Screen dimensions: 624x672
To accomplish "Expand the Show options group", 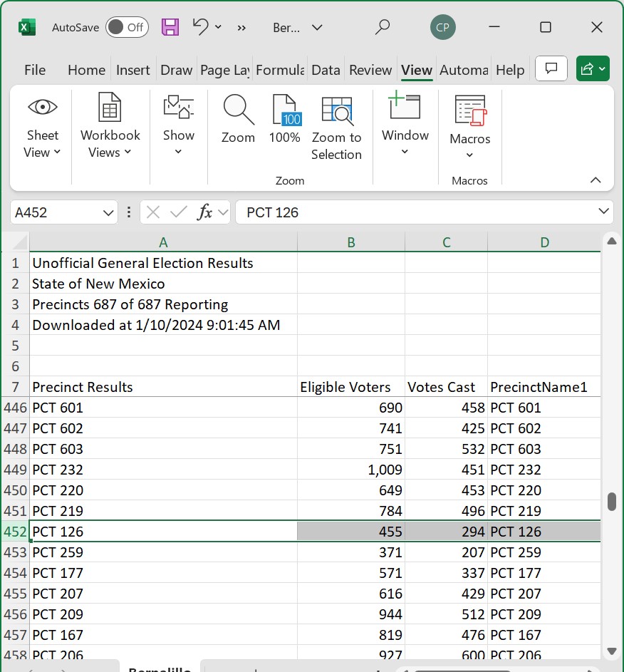I will click(179, 126).
